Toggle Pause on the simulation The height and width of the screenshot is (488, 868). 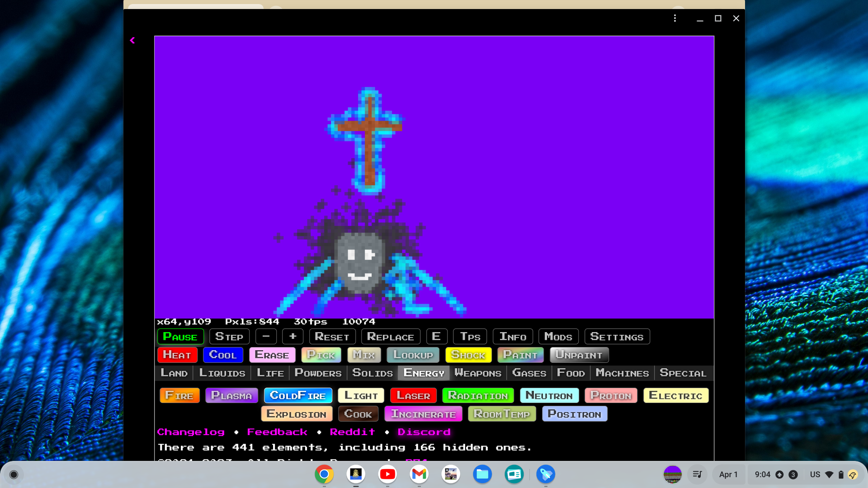(180, 336)
